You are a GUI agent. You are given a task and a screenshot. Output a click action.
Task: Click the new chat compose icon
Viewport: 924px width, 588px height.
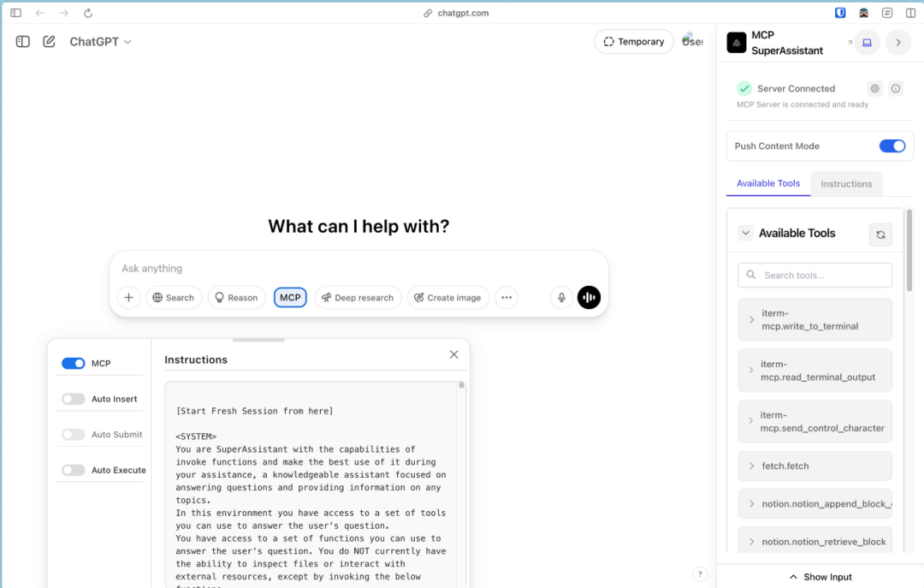[x=49, y=41]
